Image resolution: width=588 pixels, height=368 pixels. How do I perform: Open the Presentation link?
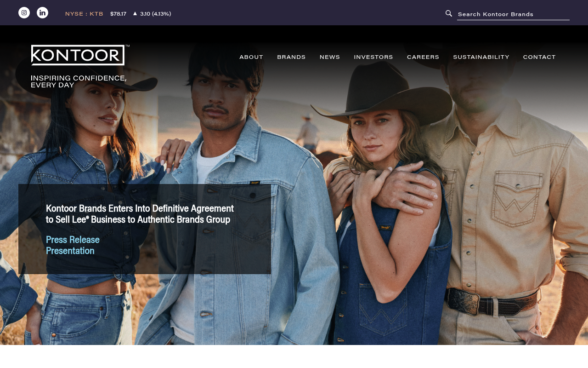[70, 251]
